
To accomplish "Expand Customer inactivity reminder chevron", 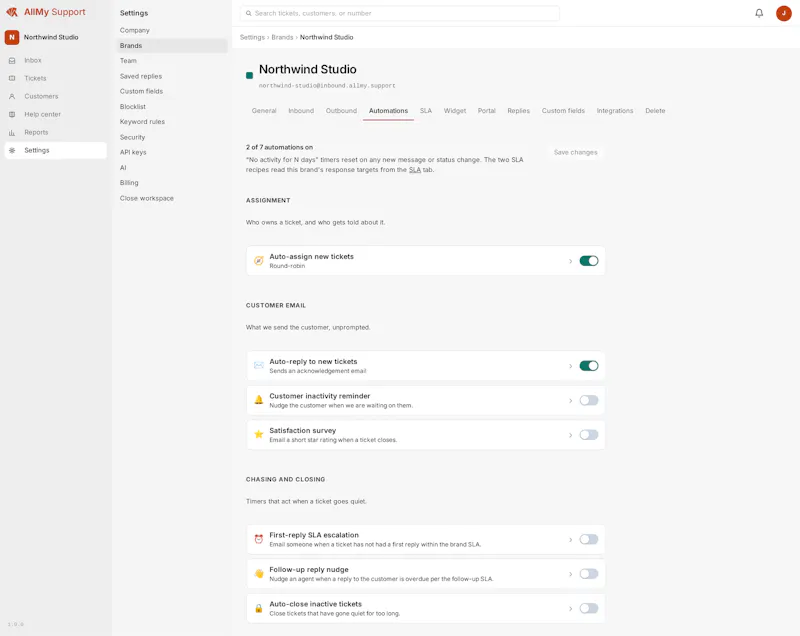I will tap(570, 401).
